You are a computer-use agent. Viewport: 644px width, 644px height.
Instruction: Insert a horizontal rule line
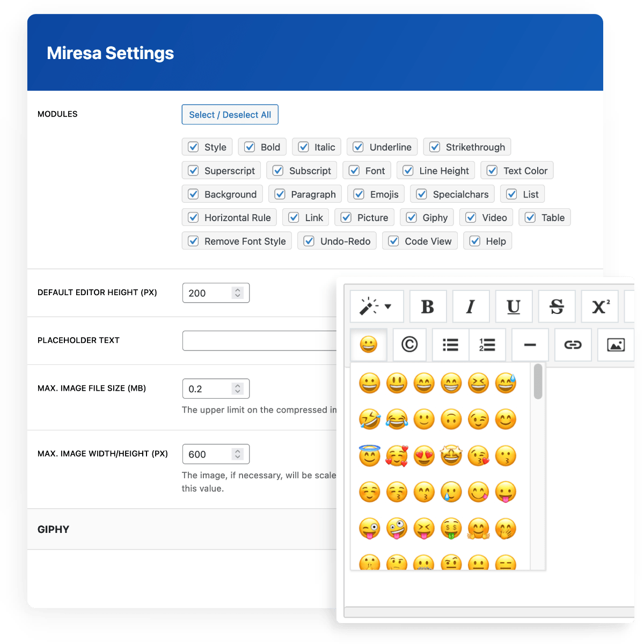[x=530, y=345]
